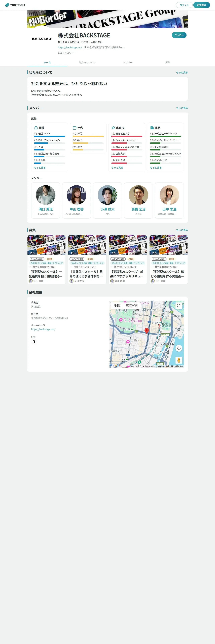Viewport: 215px width, 644px height.
Task: Select the ホーム tab
Action: 47,63
